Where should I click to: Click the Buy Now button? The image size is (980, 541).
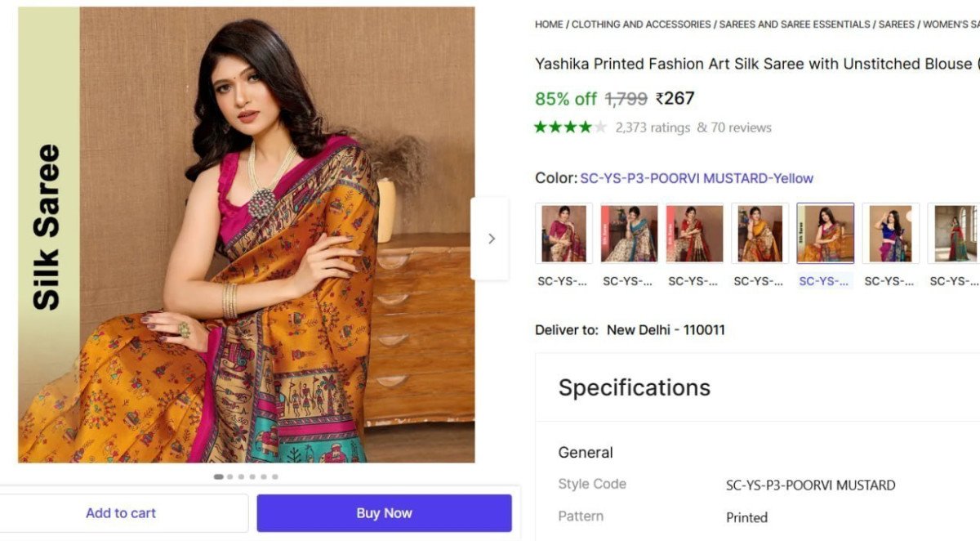click(384, 512)
